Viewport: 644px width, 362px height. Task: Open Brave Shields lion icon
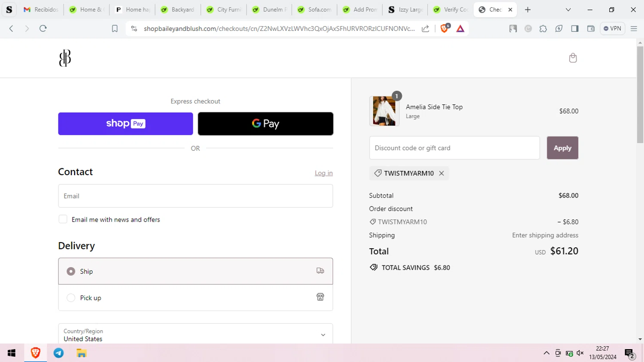click(x=444, y=28)
